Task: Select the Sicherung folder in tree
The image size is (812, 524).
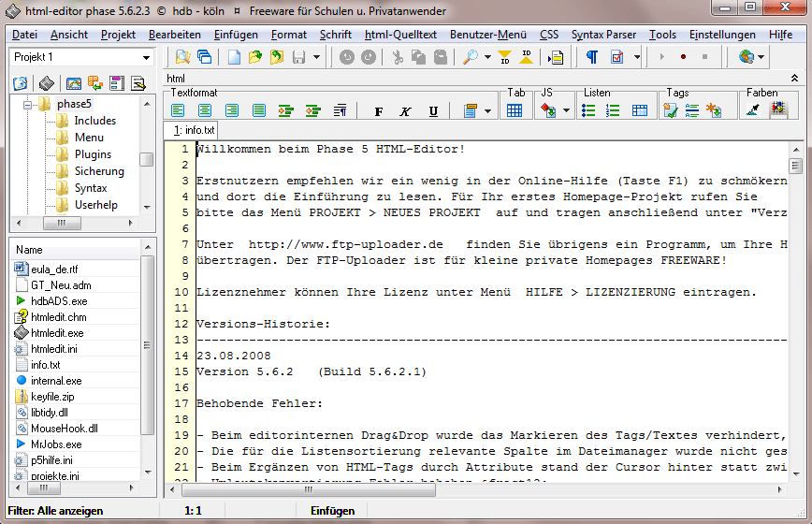Action: 99,171
